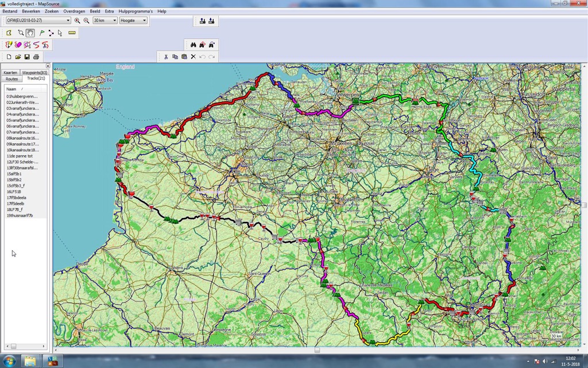
Task: Open find places with binoculars icon
Action: tap(194, 45)
